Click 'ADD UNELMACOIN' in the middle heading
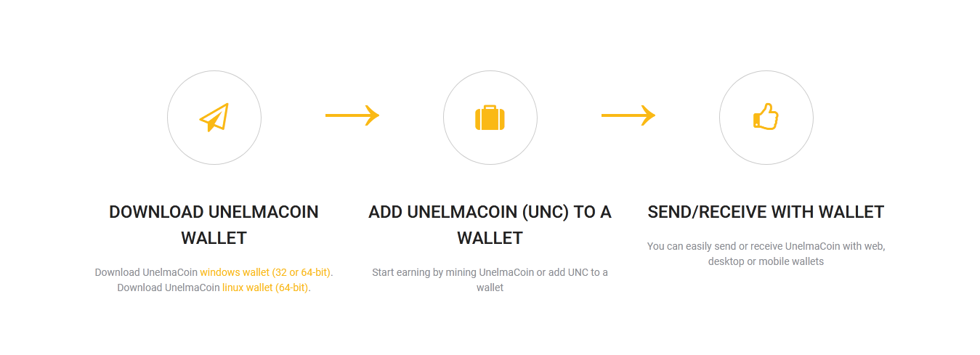The width and height of the screenshot is (980, 355). 442,212
